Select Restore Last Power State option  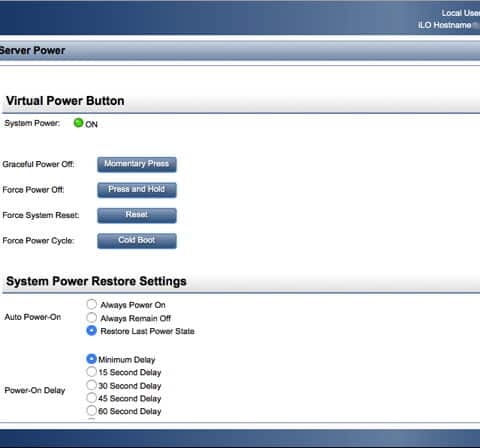pos(92,330)
